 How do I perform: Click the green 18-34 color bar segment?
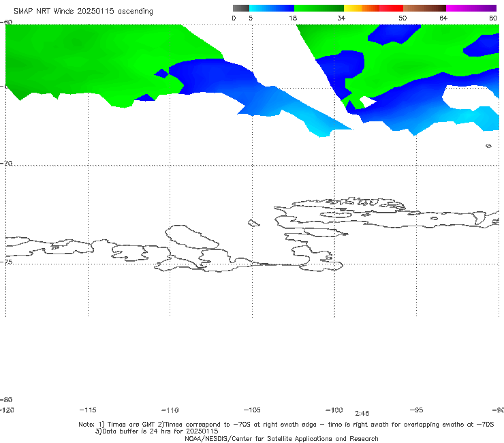point(319,8)
